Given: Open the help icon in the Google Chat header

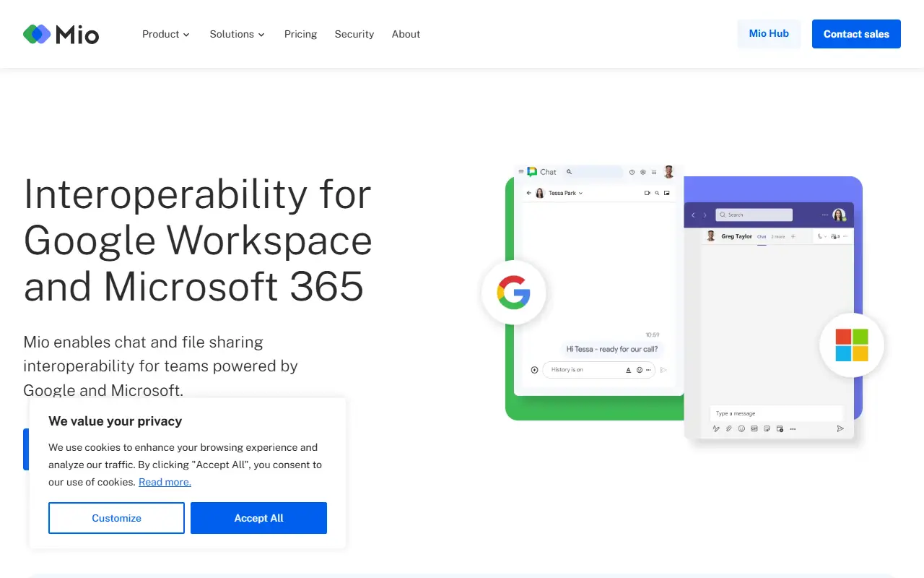Looking at the screenshot, I should [632, 172].
